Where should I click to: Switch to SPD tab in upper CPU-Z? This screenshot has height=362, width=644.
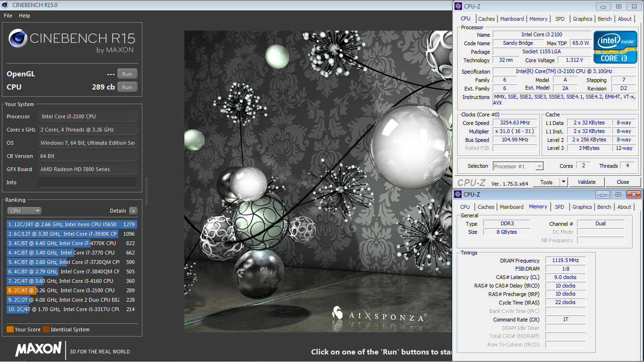560,19
